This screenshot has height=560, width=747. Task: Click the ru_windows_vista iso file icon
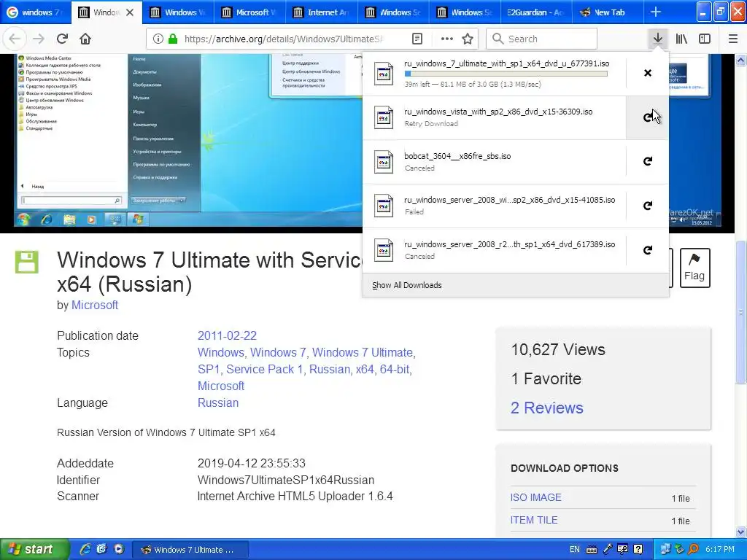click(384, 117)
